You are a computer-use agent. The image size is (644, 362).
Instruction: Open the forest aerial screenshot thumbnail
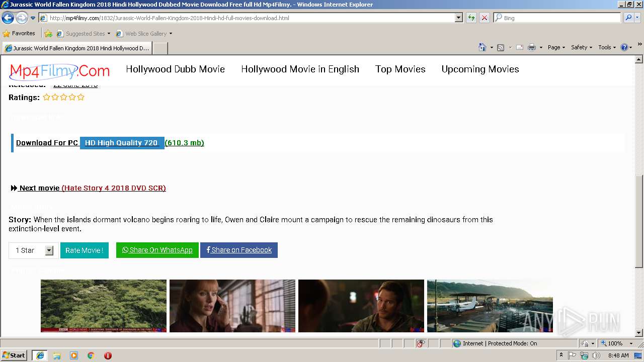(104, 306)
